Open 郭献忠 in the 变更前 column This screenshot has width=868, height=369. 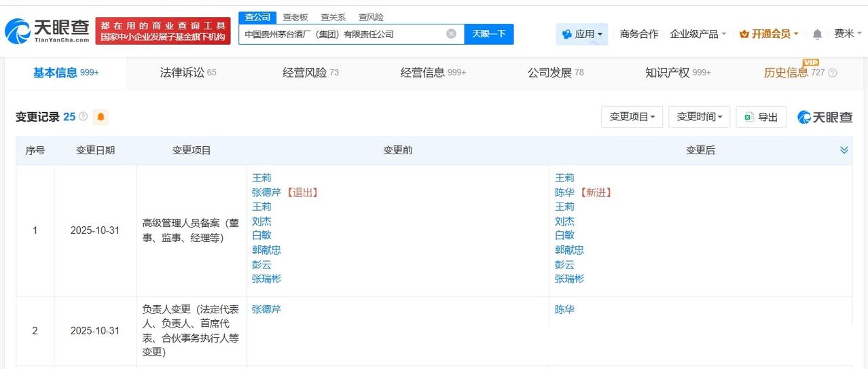(x=266, y=249)
